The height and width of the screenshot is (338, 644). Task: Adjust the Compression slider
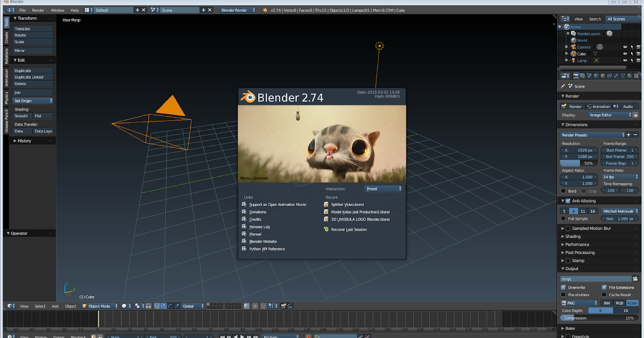pos(598,318)
